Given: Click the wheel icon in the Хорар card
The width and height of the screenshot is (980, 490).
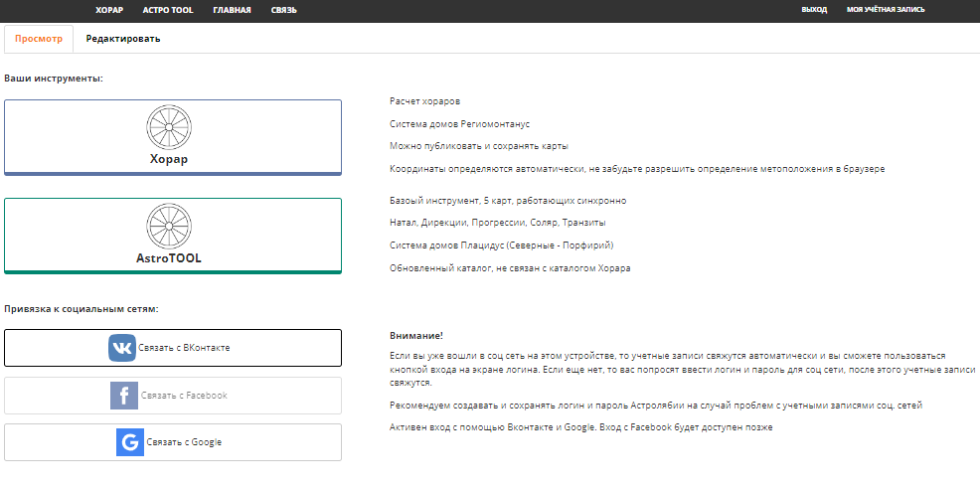Looking at the screenshot, I should click(x=169, y=127).
